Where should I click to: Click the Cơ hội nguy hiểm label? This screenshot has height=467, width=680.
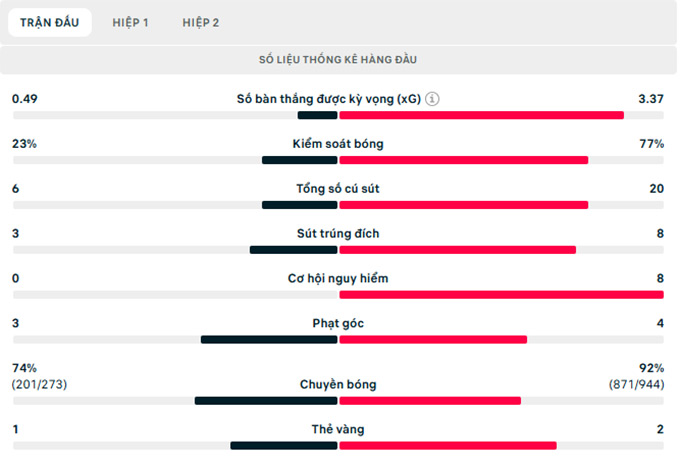[338, 279]
